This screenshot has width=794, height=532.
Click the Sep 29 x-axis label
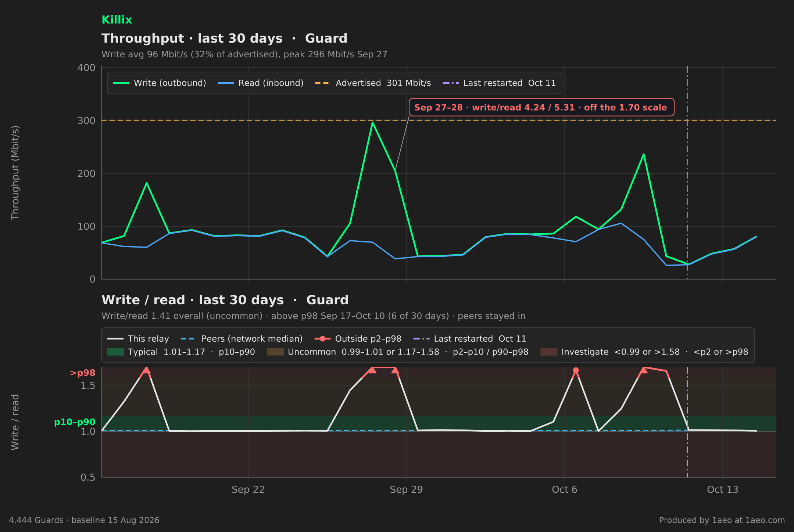click(406, 489)
